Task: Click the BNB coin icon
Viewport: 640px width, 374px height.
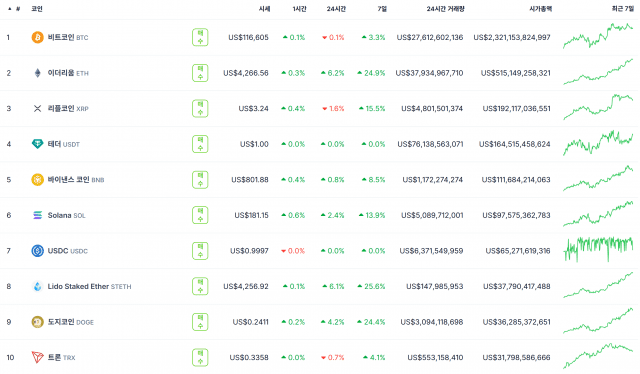Action: coord(38,180)
